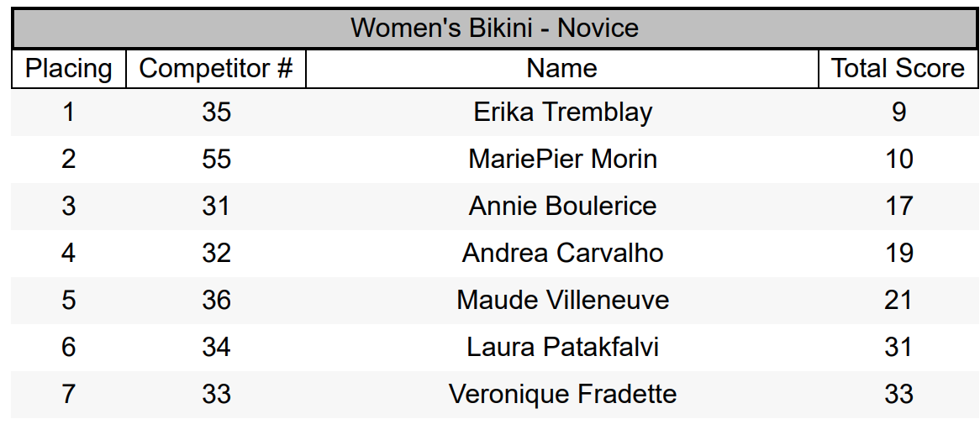Screen dimensions: 980x440
Task: Click total score 19
Action: click(x=898, y=253)
